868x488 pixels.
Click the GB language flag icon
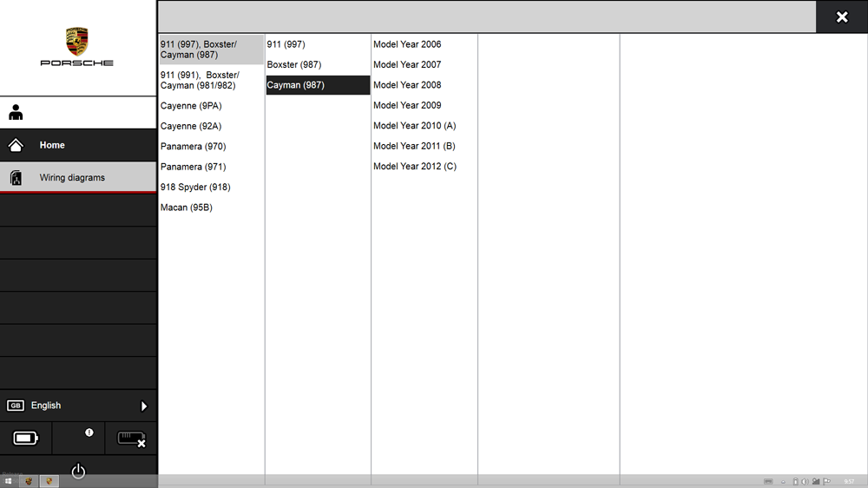[16, 406]
